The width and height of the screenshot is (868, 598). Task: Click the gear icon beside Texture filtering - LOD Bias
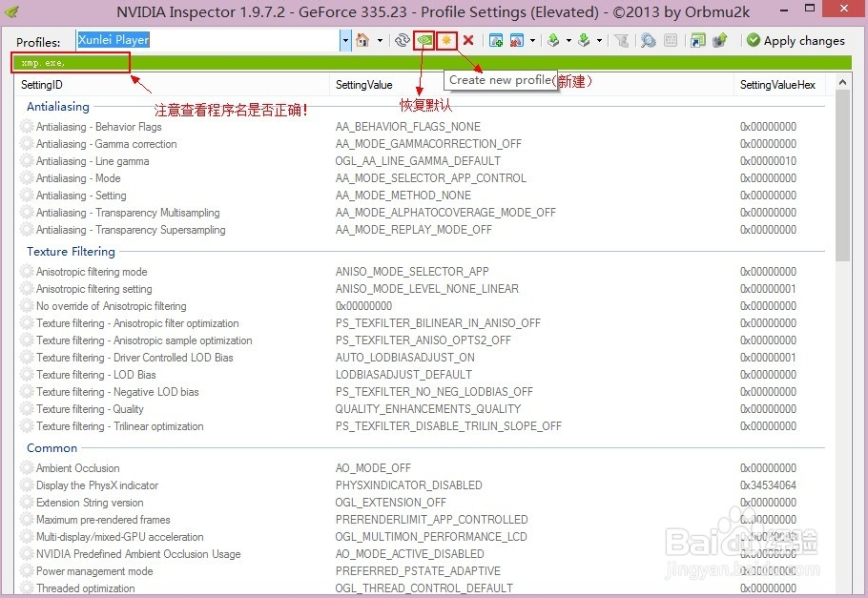pyautogui.click(x=27, y=374)
